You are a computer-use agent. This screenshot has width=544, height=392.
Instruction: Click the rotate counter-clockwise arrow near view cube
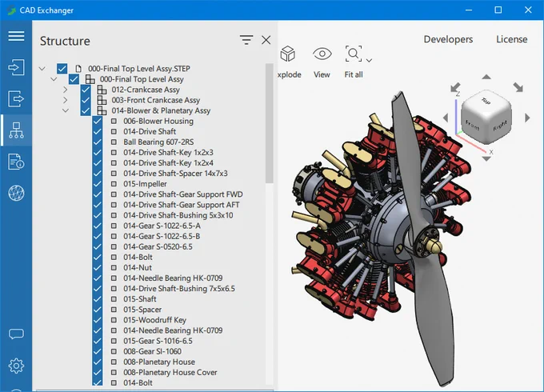point(455,87)
